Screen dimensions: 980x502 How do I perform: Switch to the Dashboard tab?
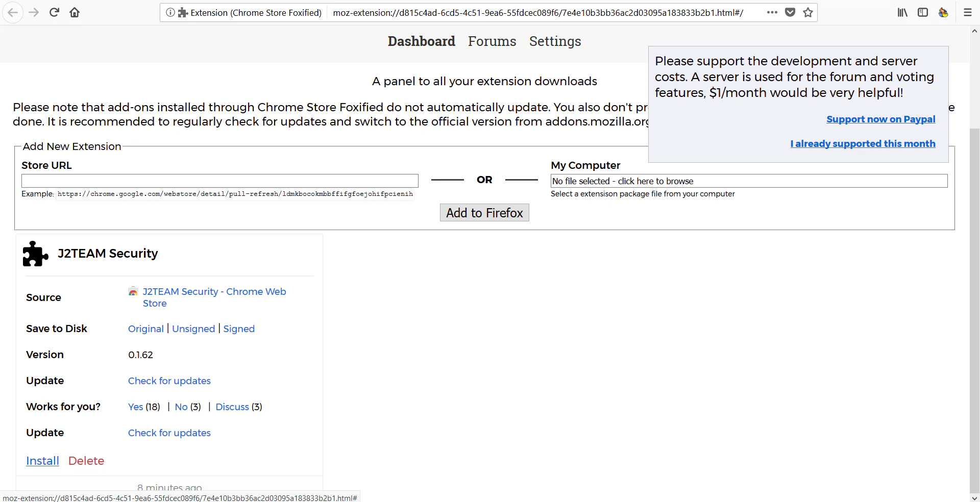coord(421,41)
